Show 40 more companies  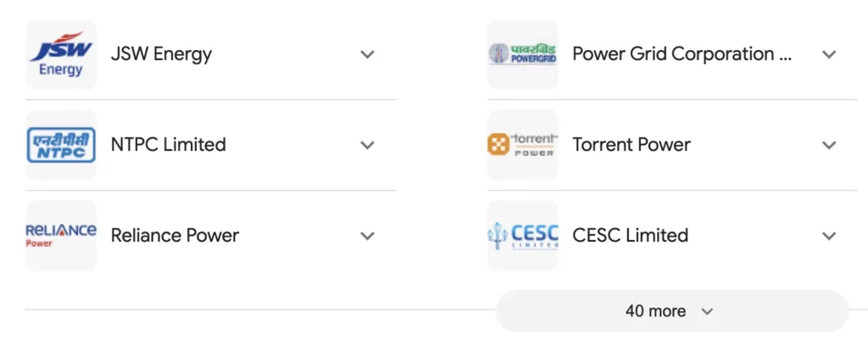656,311
